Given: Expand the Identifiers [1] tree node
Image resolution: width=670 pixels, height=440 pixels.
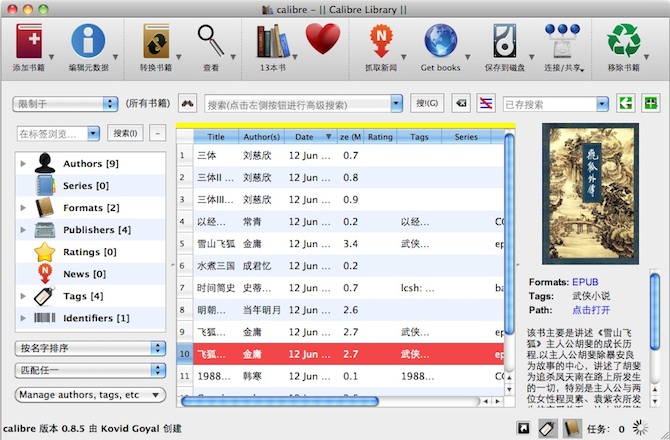Looking at the screenshot, I should 23,318.
